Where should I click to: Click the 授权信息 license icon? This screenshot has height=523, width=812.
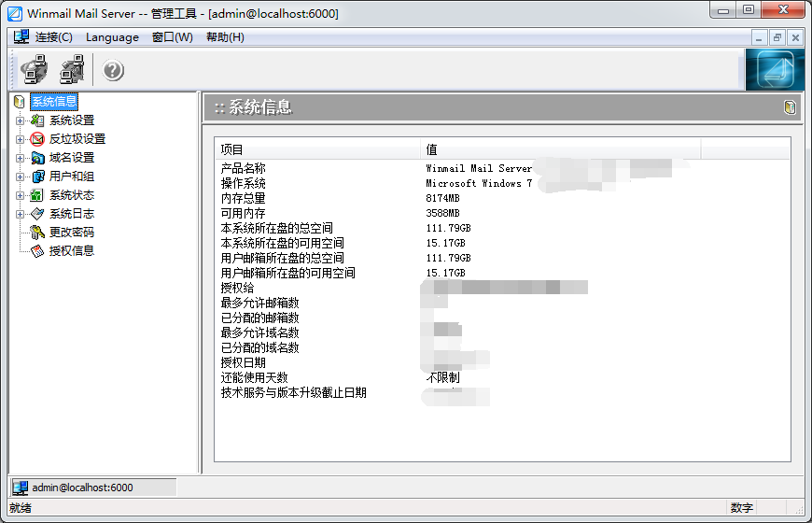(x=37, y=251)
